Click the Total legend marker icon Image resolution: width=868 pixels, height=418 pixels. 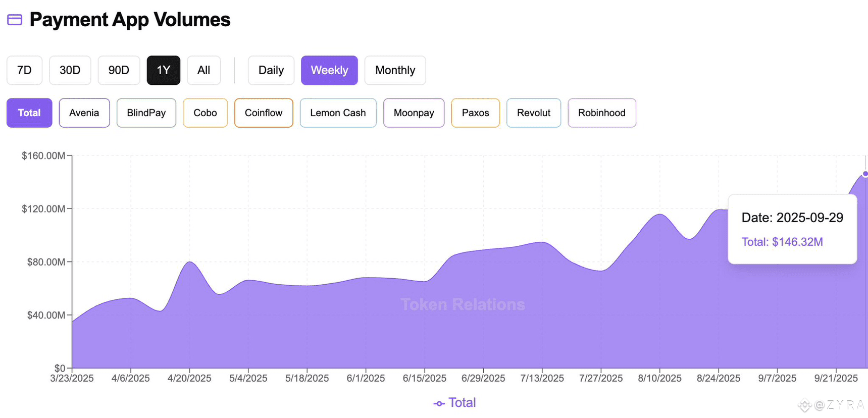[x=439, y=403]
